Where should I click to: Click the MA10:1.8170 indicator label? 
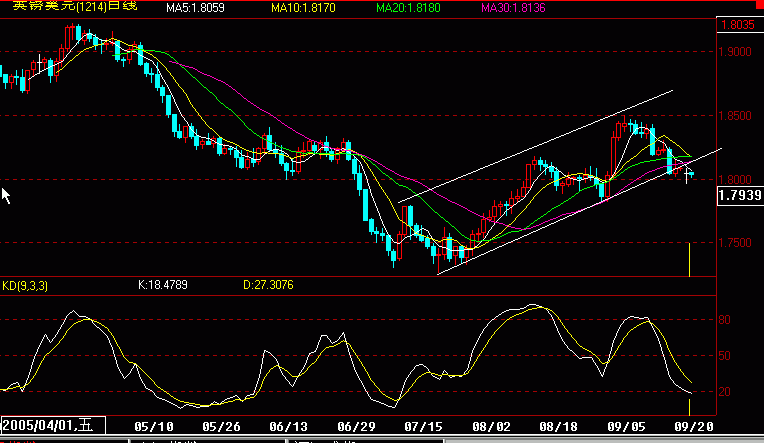tap(303, 8)
